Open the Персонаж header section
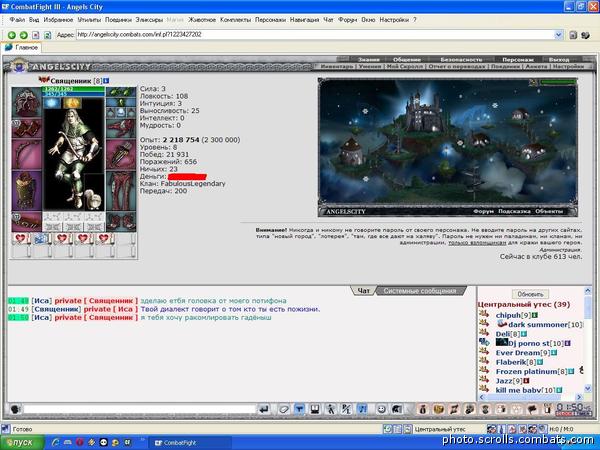The image size is (600, 450). (x=518, y=59)
